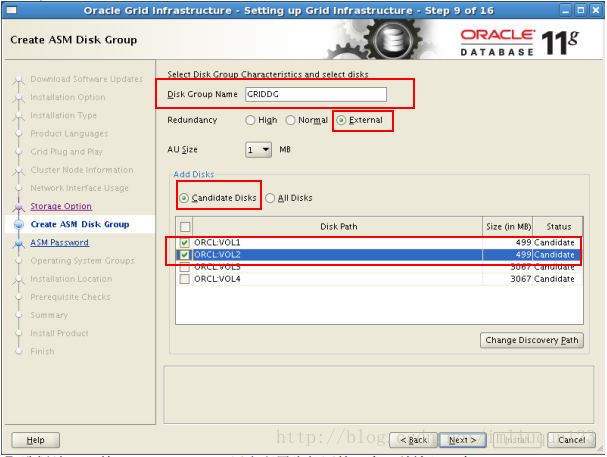Click the Install Product step
This screenshot has height=457, width=607.
(59, 334)
